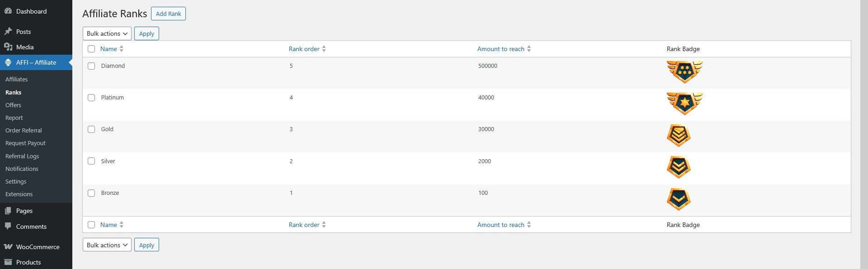Viewport: 868px width, 269px height.
Task: Toggle the select-all checkbox in header
Action: tap(91, 49)
